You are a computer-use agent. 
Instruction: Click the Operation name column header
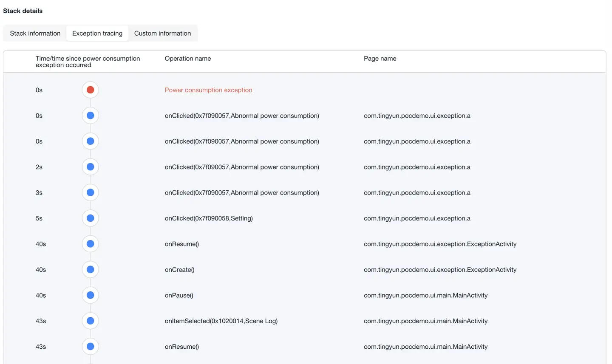pyautogui.click(x=188, y=59)
